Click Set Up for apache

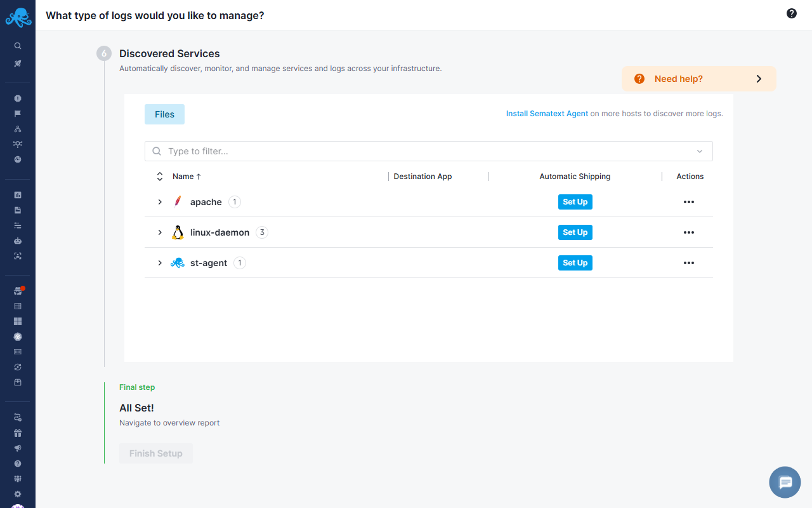tap(575, 202)
